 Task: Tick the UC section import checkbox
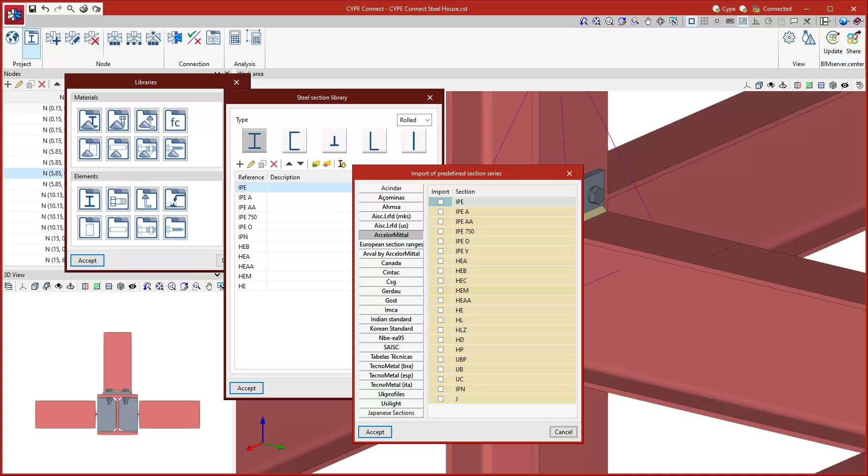[440, 379]
